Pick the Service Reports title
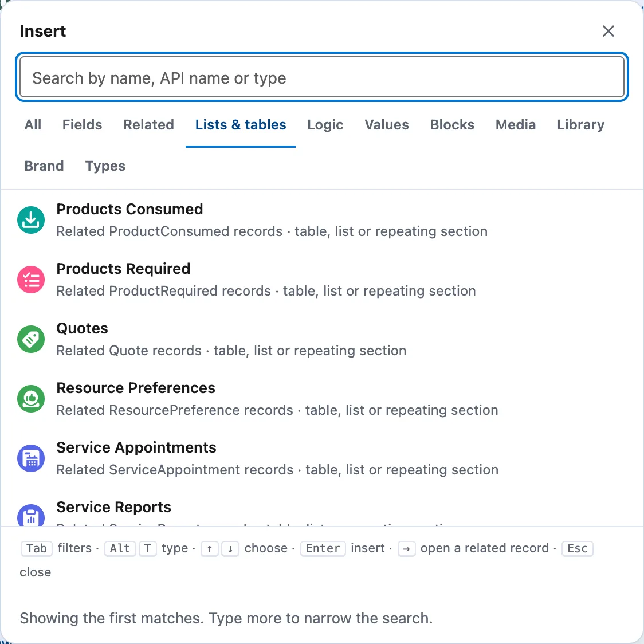 point(114,507)
